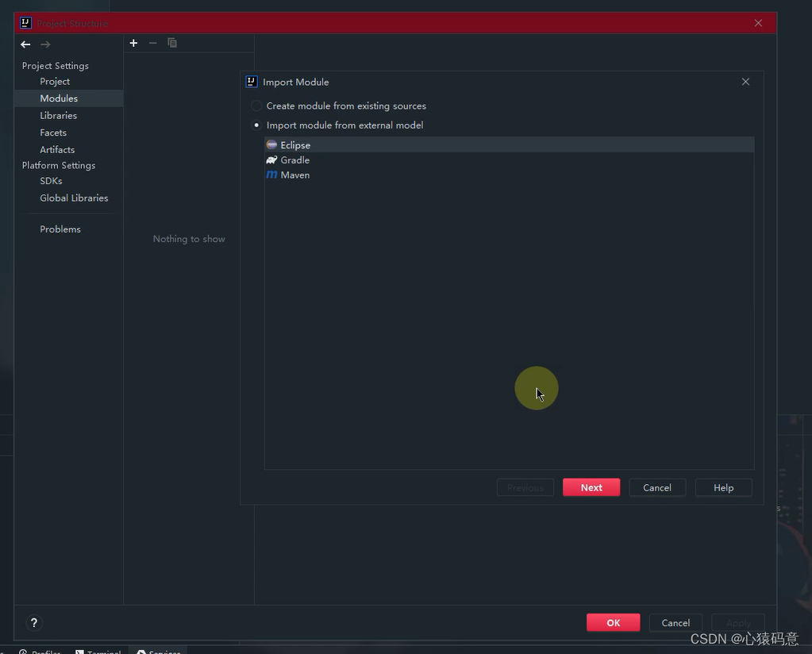Open the Services tool window tab
The image size is (812, 654).
(159, 652)
